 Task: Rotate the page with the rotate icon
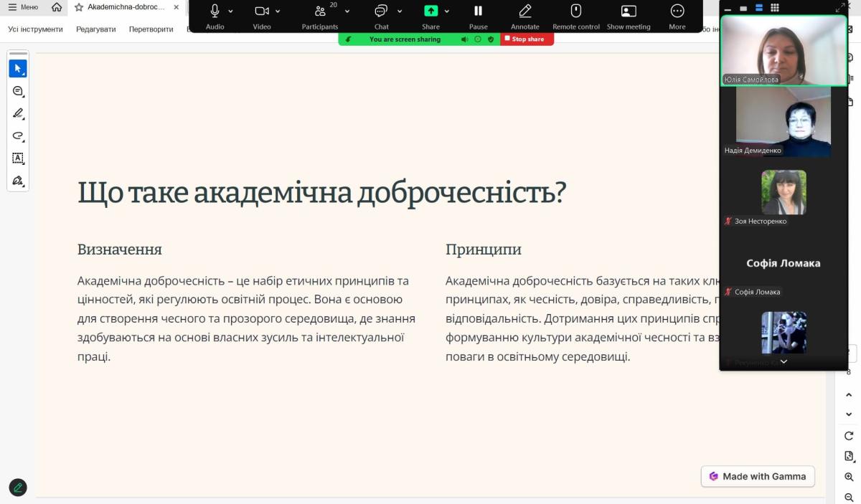coord(849,436)
